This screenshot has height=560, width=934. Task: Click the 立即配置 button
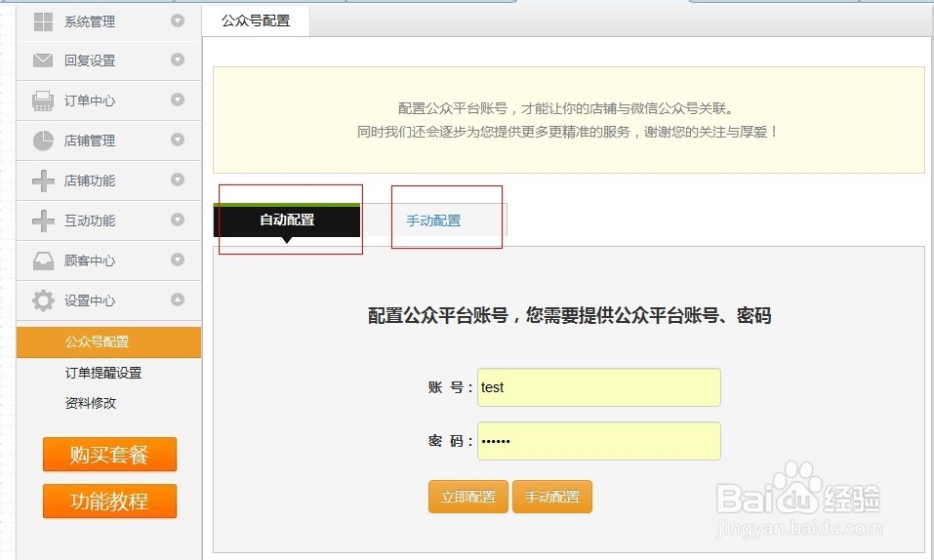pos(468,497)
